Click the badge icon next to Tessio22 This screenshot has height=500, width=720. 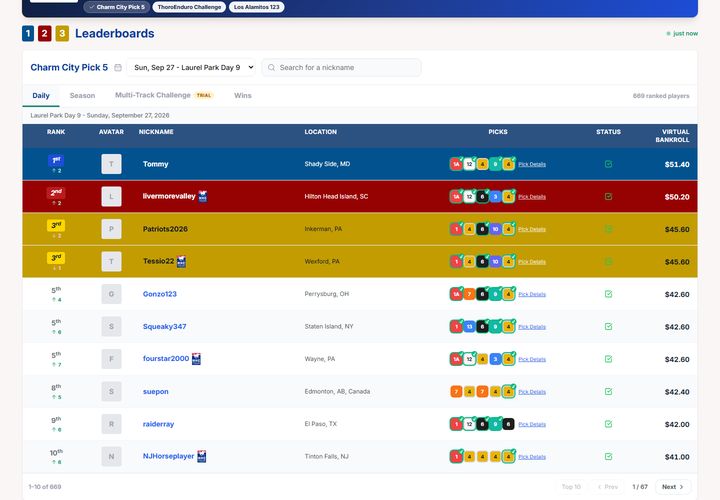[x=181, y=262]
